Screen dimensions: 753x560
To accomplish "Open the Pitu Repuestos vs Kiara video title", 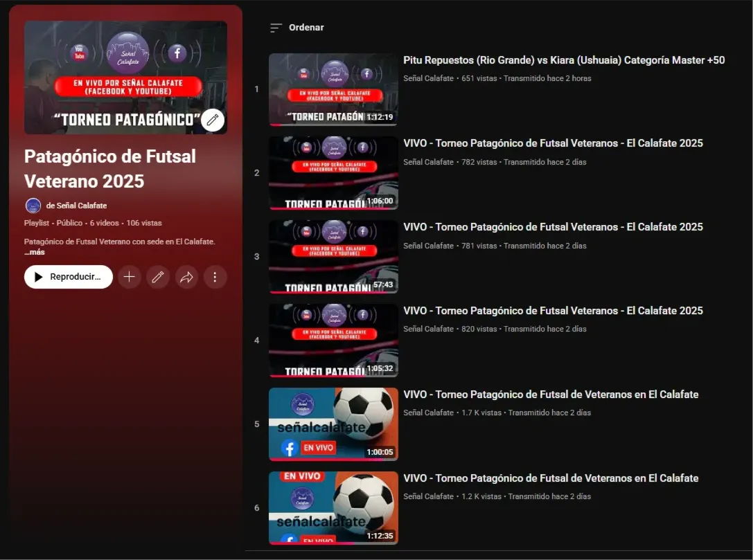I will click(x=562, y=60).
